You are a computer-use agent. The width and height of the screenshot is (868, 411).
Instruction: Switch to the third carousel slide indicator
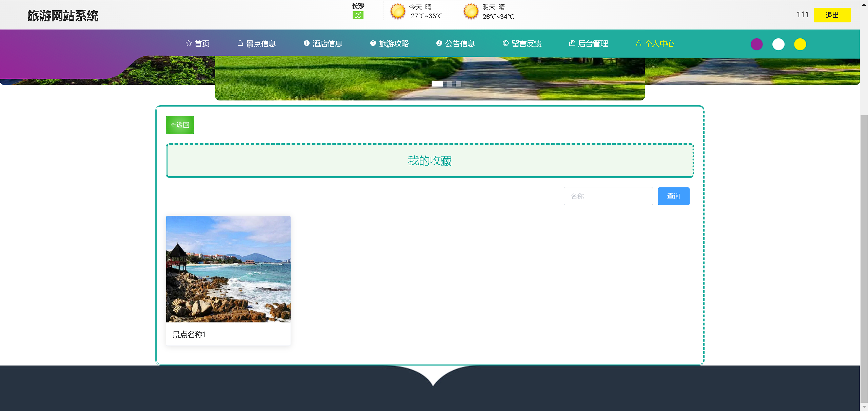point(458,84)
